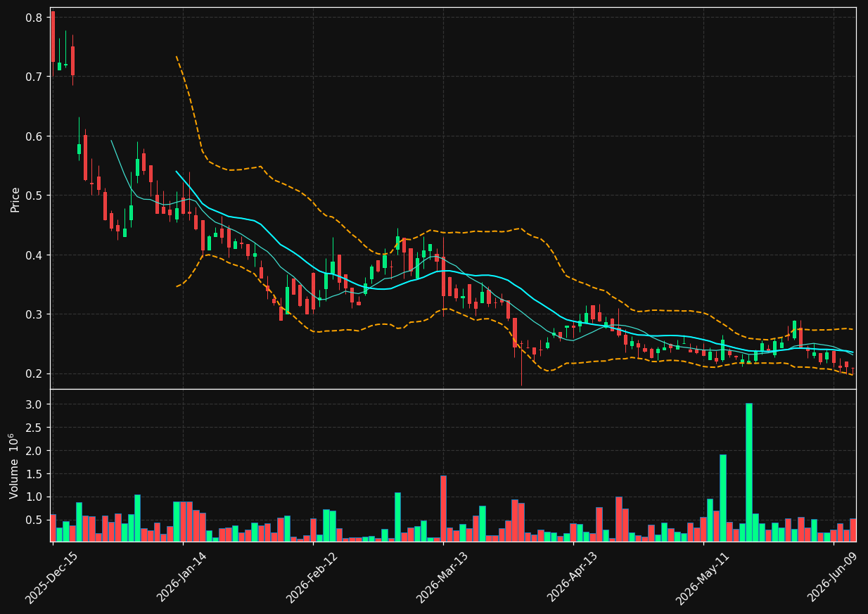Click the 1.5 volume axis tick

pyautogui.click(x=35, y=474)
